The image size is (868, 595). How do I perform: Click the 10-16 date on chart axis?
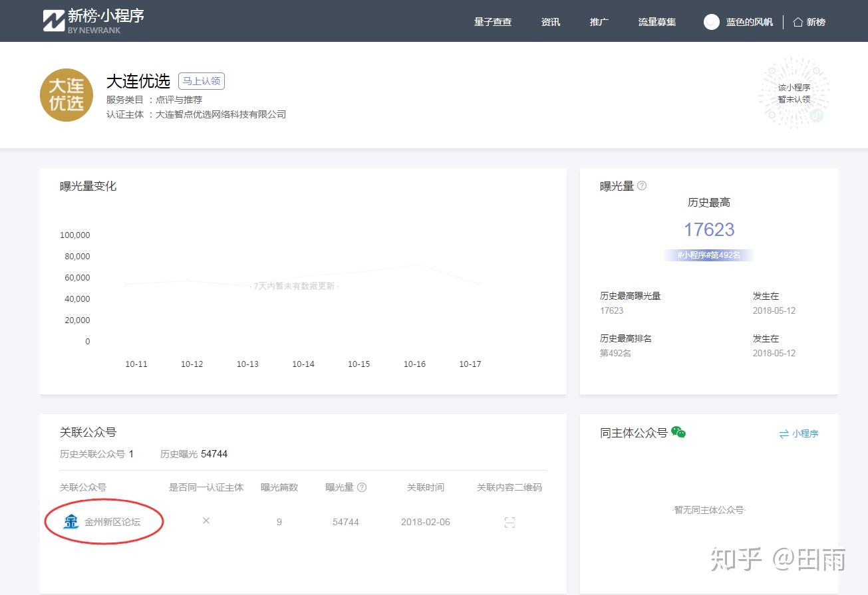(414, 364)
